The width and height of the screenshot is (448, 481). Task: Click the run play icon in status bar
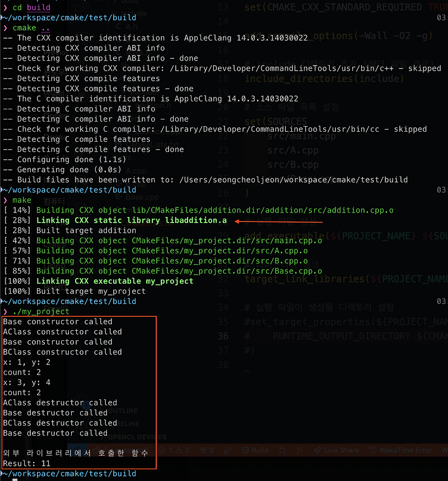300,450
